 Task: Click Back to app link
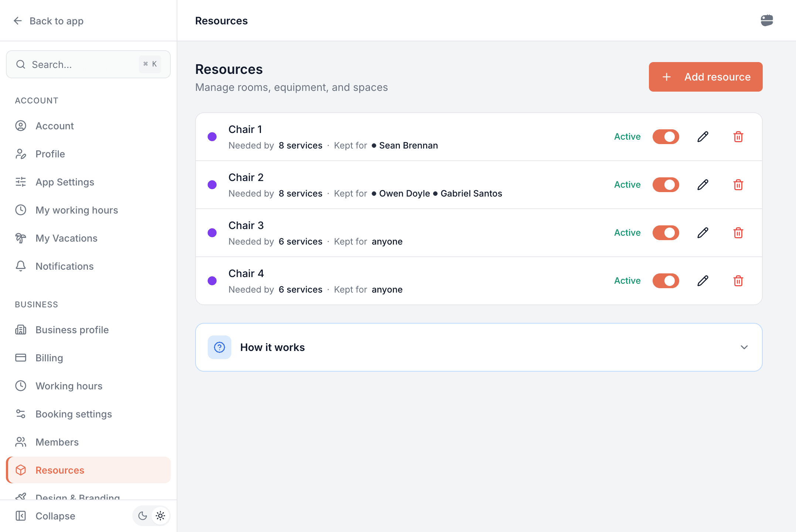(48, 21)
